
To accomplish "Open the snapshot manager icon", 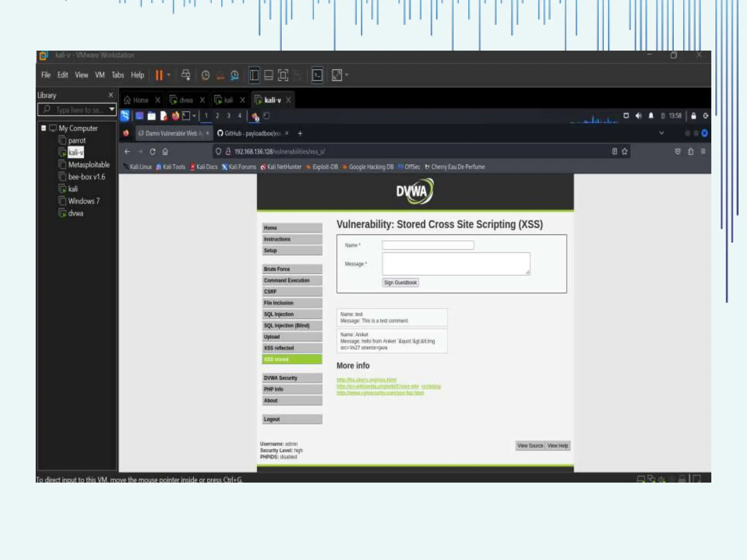I will [x=235, y=75].
